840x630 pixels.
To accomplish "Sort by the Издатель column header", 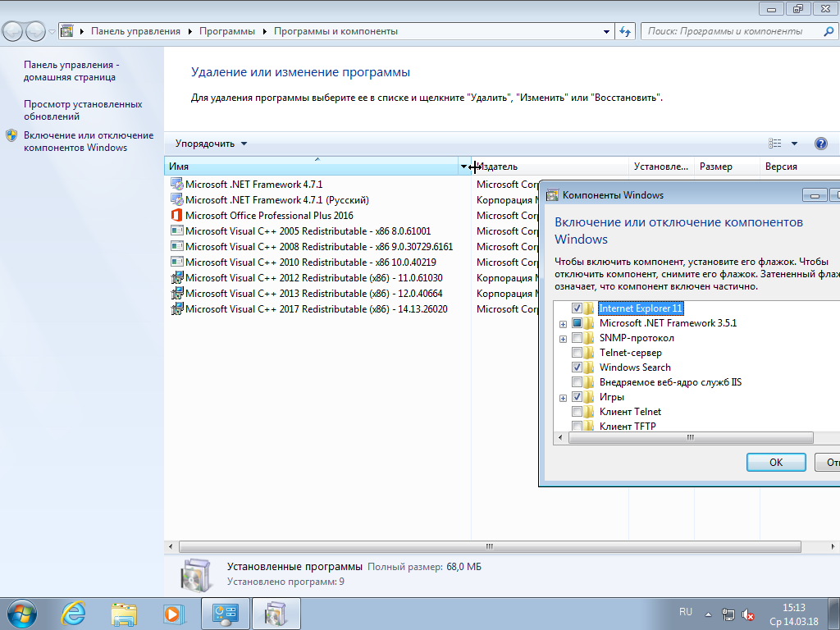I will pyautogui.click(x=550, y=167).
